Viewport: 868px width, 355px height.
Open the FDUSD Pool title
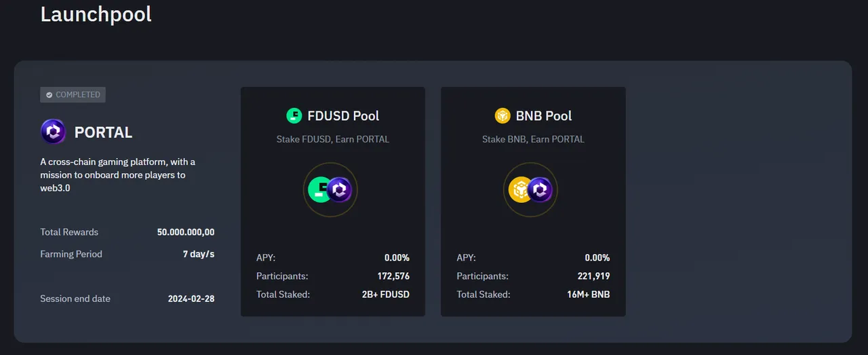coord(343,115)
